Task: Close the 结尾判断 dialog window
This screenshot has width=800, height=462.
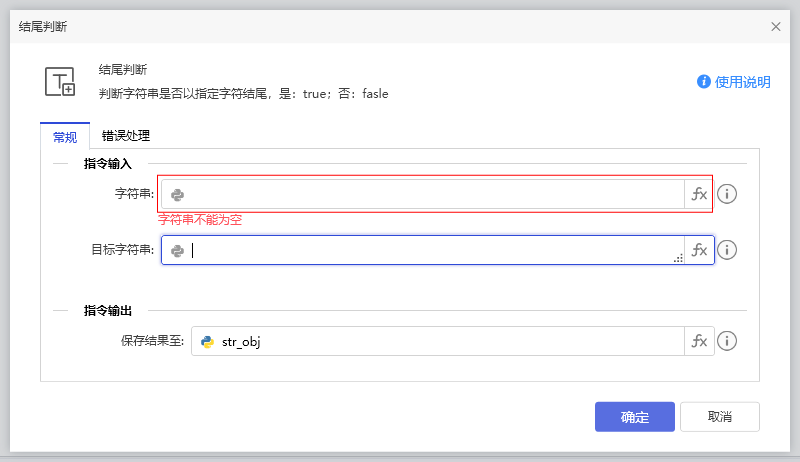Action: pos(776,27)
